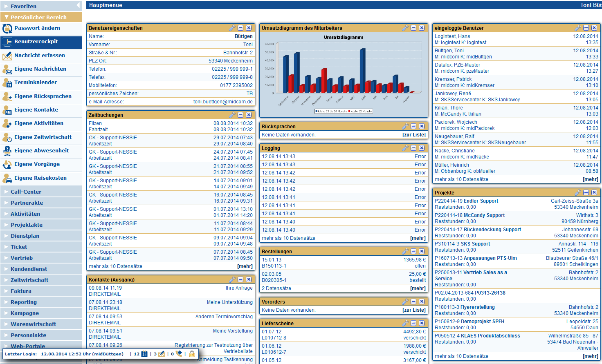Click red legend swatch in Umsatzdiagramm
This screenshot has width=602, height=364.
[x=349, y=111]
